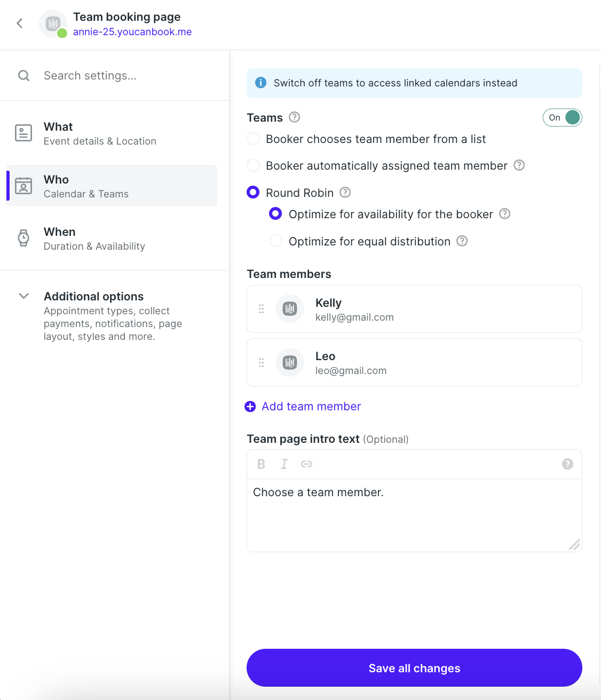
Task: Click into the intro text area
Action: point(414,515)
